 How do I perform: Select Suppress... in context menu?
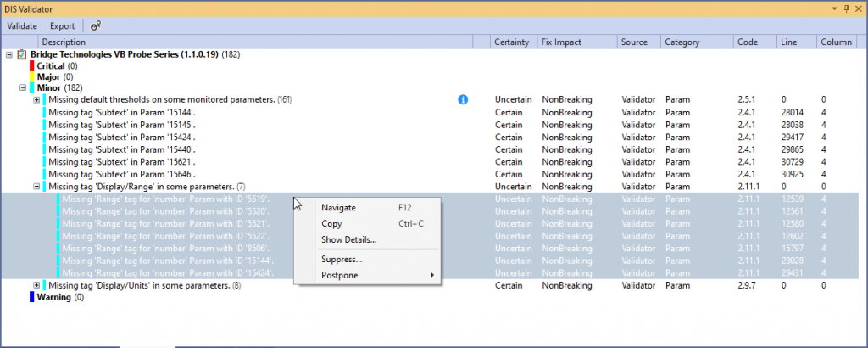click(367, 259)
